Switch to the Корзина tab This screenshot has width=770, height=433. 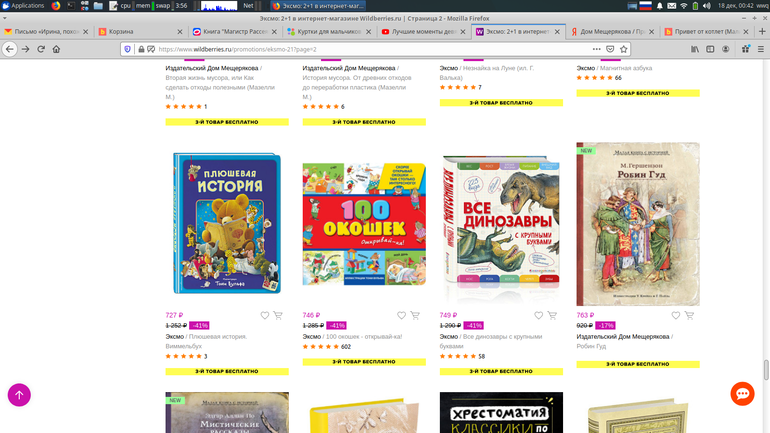128,31
